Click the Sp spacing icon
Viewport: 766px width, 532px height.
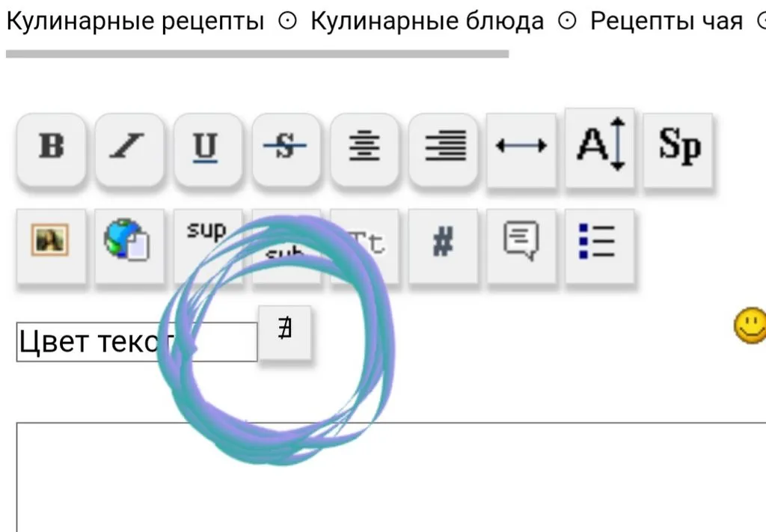[677, 147]
